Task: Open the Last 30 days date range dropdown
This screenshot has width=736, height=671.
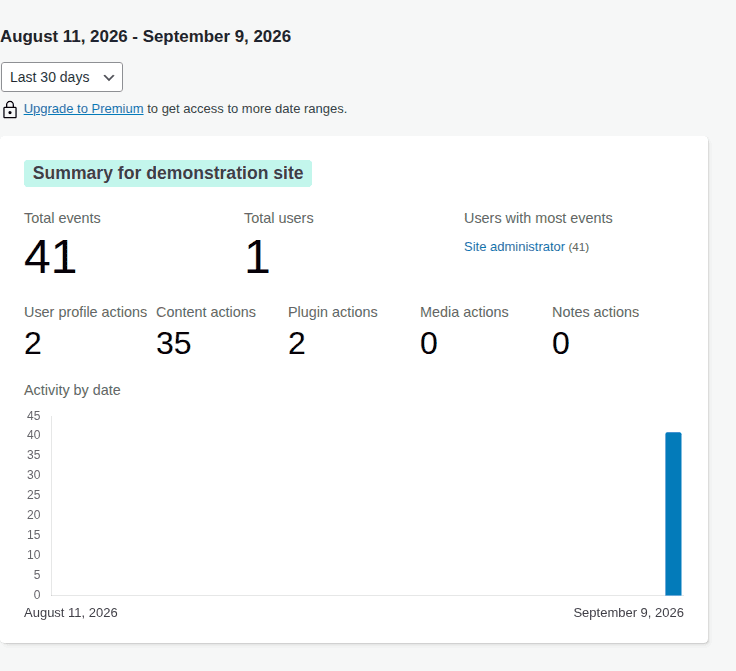Action: [x=62, y=77]
